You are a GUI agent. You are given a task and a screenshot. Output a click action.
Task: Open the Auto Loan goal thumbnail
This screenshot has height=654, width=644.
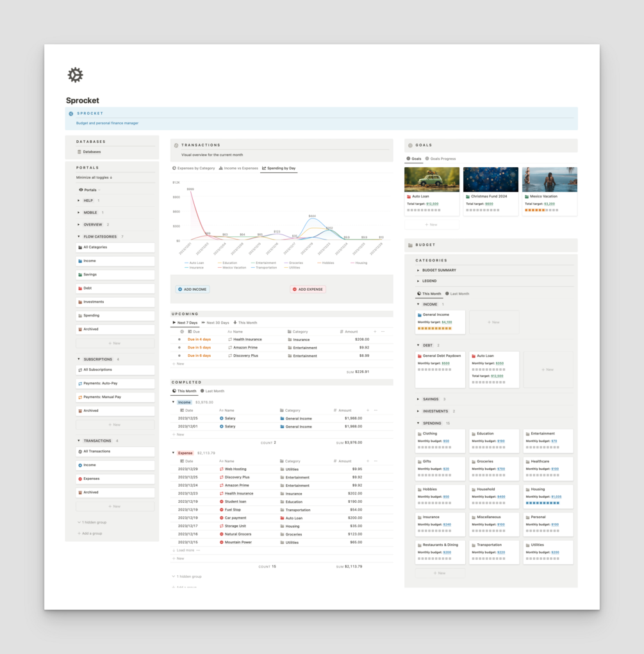coord(431,179)
